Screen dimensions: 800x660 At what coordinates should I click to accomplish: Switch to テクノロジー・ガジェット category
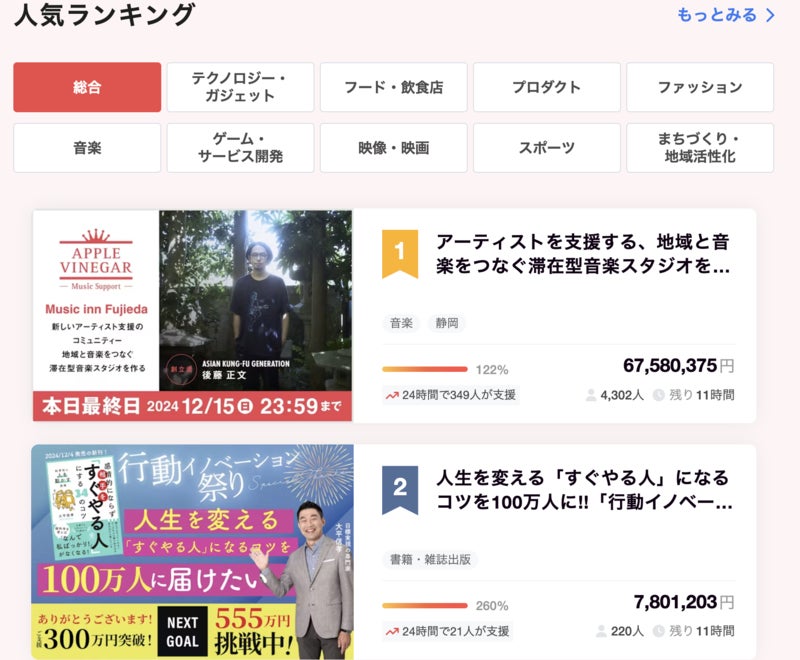(x=240, y=87)
